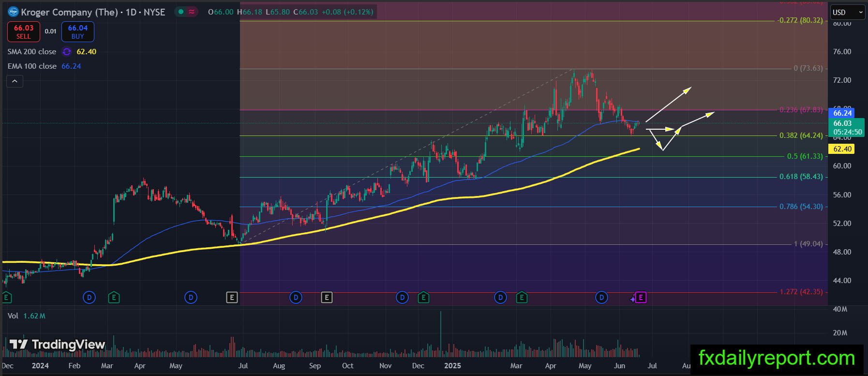The width and height of the screenshot is (868, 376).
Task: Click the 20M volume scale label
Action: (840, 333)
